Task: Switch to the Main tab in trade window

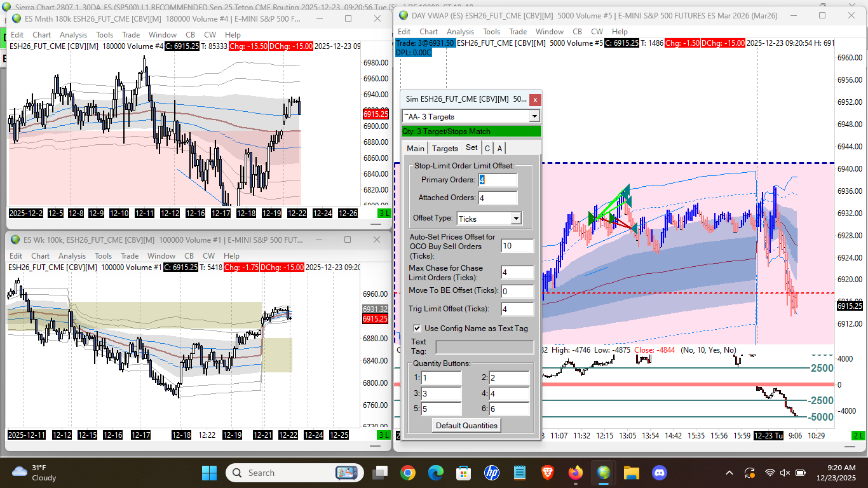Action: click(416, 148)
